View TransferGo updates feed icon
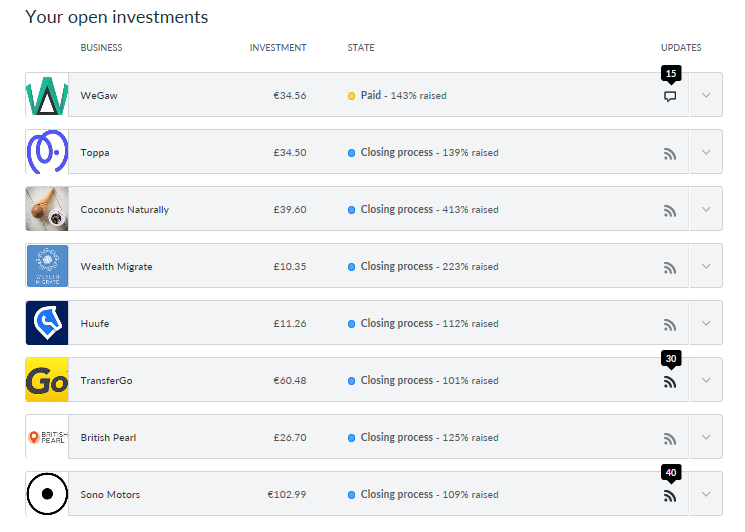The height and width of the screenshot is (532, 745). coord(670,382)
